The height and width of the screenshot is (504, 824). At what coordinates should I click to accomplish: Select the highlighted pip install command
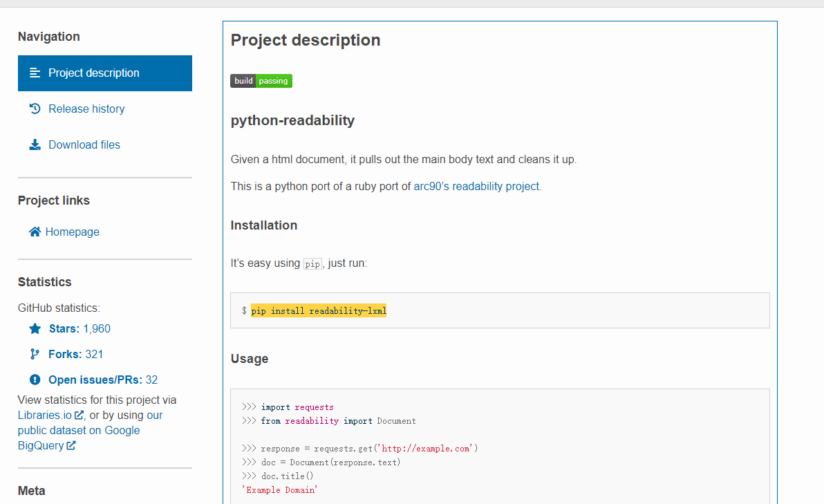tap(320, 310)
